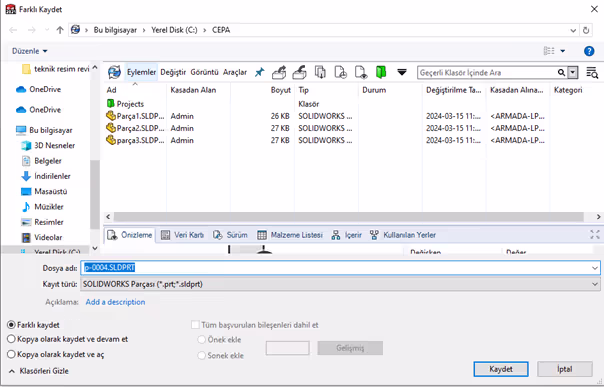Open the Düzenle dropdown menu
The width and height of the screenshot is (604, 387).
[x=30, y=51]
